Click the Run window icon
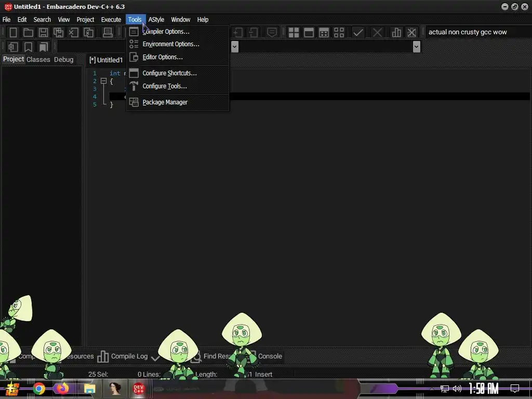 click(309, 33)
